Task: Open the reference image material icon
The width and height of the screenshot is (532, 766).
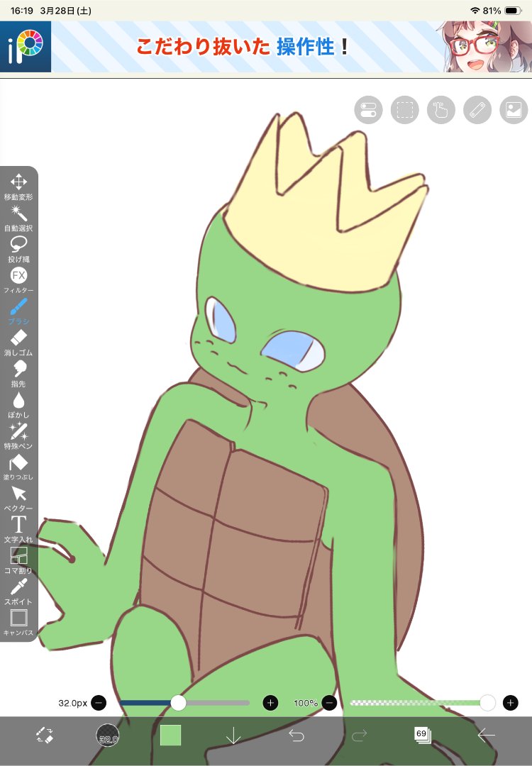Action: tap(514, 110)
